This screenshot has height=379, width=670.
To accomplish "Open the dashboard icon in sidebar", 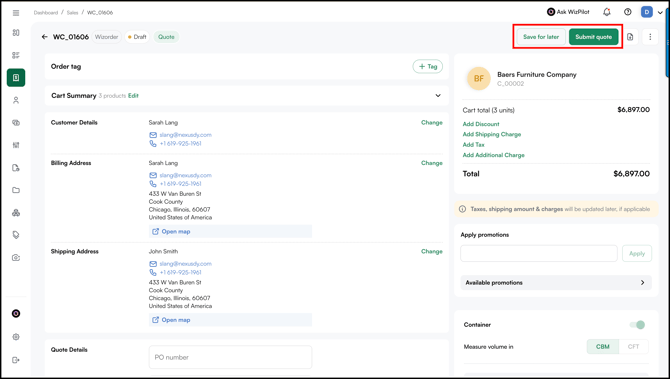I will coord(16,33).
